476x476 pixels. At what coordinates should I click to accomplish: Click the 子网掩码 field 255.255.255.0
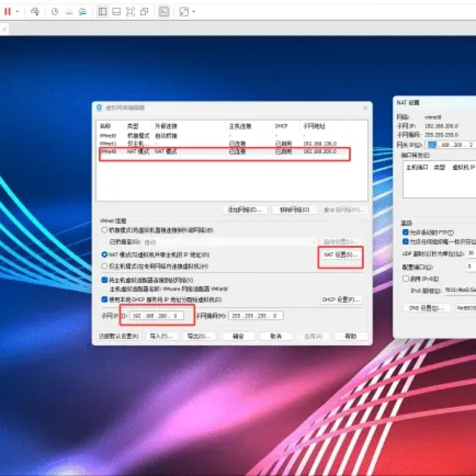coord(256,316)
